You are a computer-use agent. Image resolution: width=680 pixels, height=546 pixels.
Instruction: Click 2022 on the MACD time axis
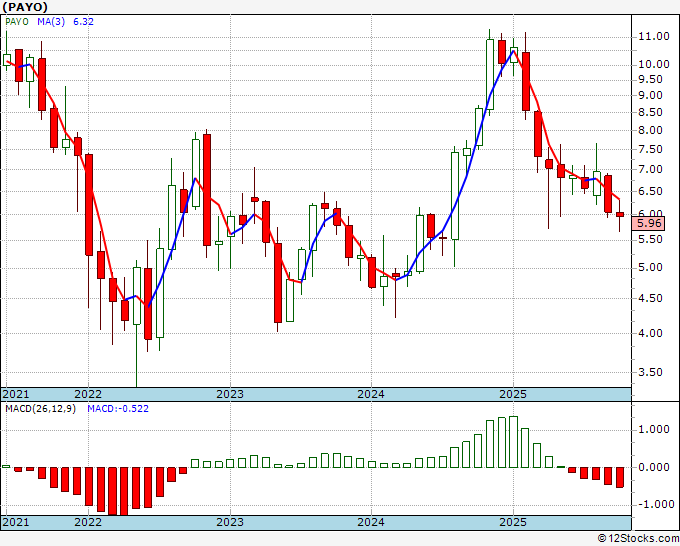coord(88,522)
